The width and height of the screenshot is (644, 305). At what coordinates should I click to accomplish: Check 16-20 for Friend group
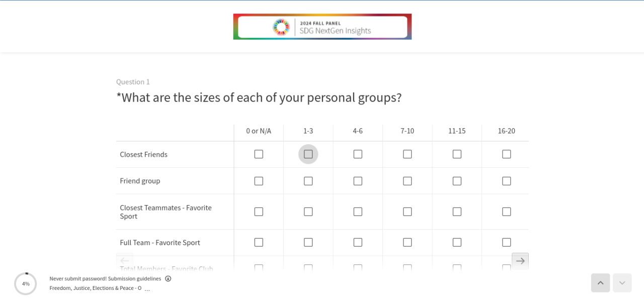pyautogui.click(x=507, y=181)
